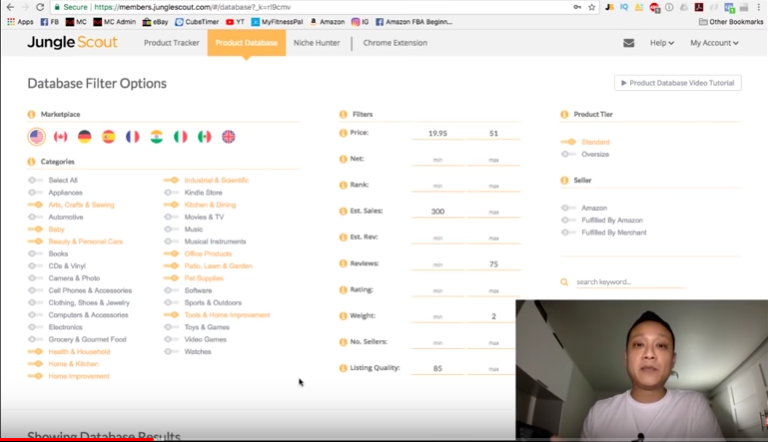Enable the Fulfilled By Merchant toggle
768x442 pixels.
(x=568, y=233)
